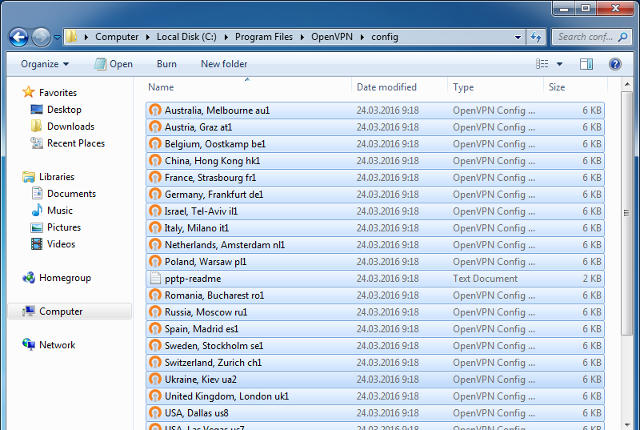
Task: Open the address bar history dropdown
Action: (x=518, y=37)
